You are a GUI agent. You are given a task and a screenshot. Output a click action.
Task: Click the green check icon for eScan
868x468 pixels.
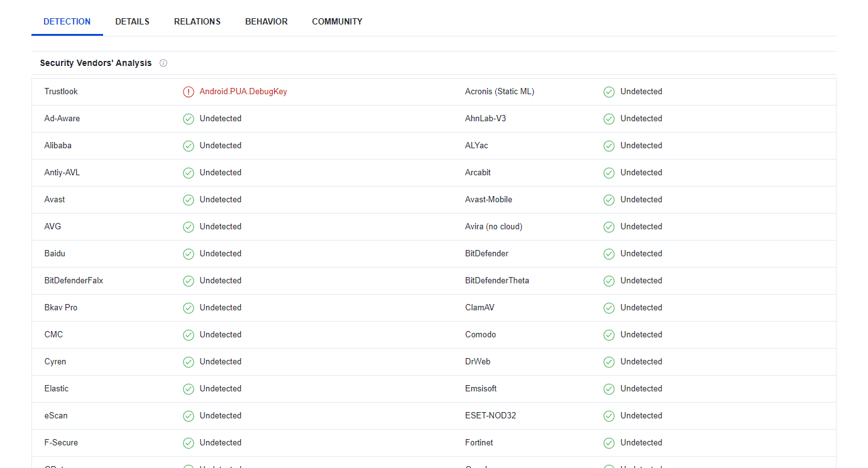[189, 416]
